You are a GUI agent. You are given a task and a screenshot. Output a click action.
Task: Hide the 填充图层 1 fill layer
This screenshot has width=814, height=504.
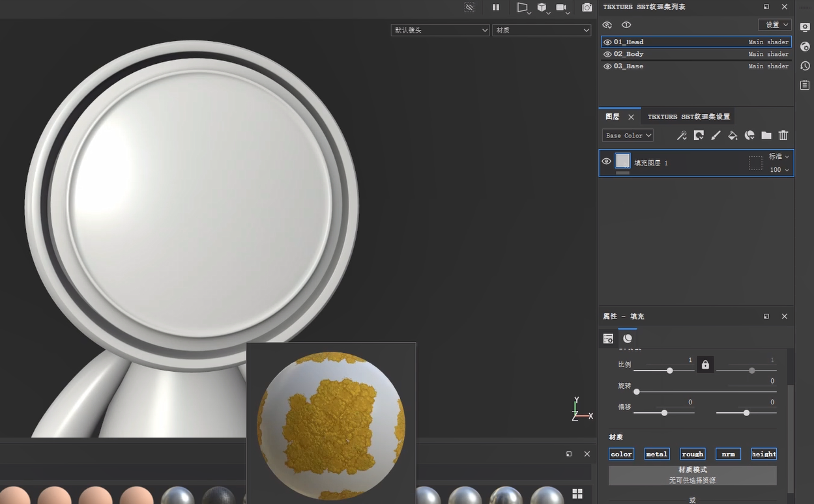[x=606, y=161]
